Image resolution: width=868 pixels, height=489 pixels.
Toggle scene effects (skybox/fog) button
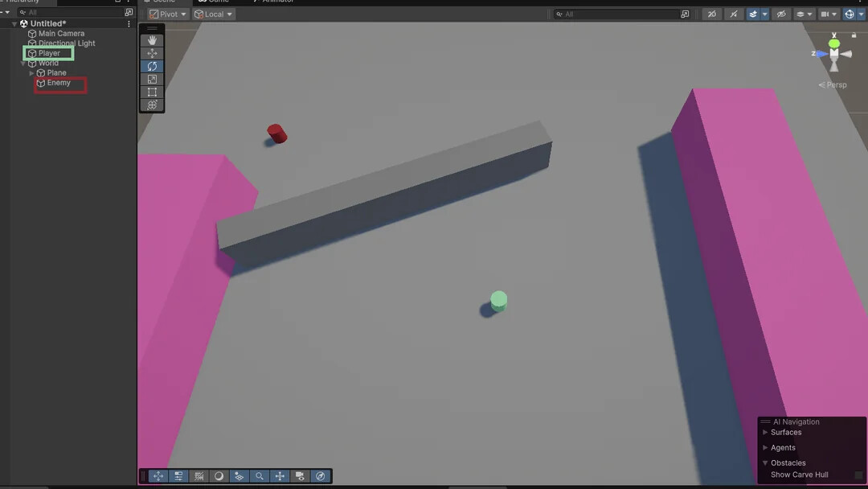pos(753,14)
